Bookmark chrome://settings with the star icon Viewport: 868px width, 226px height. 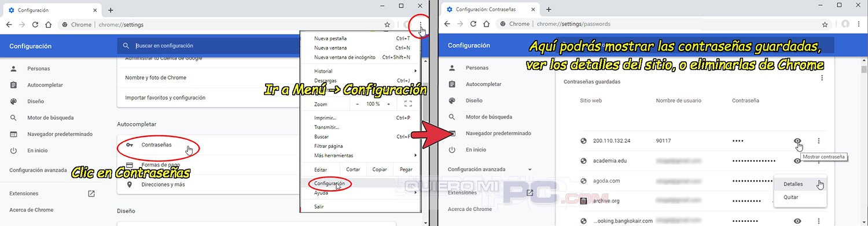click(387, 25)
